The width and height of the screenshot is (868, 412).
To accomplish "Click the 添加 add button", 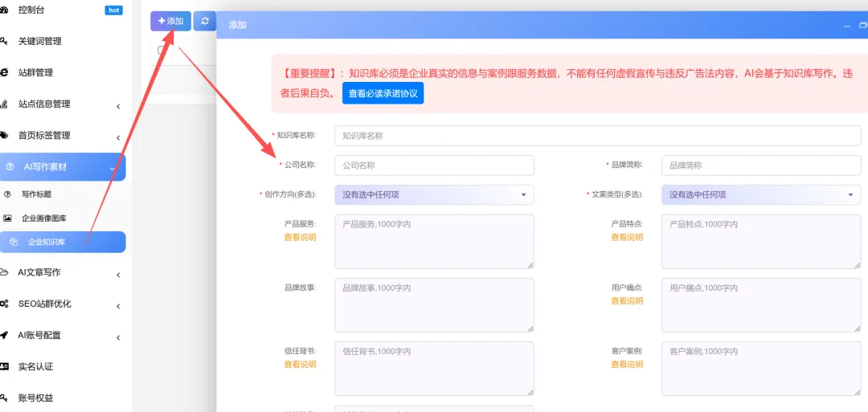I will click(x=170, y=21).
